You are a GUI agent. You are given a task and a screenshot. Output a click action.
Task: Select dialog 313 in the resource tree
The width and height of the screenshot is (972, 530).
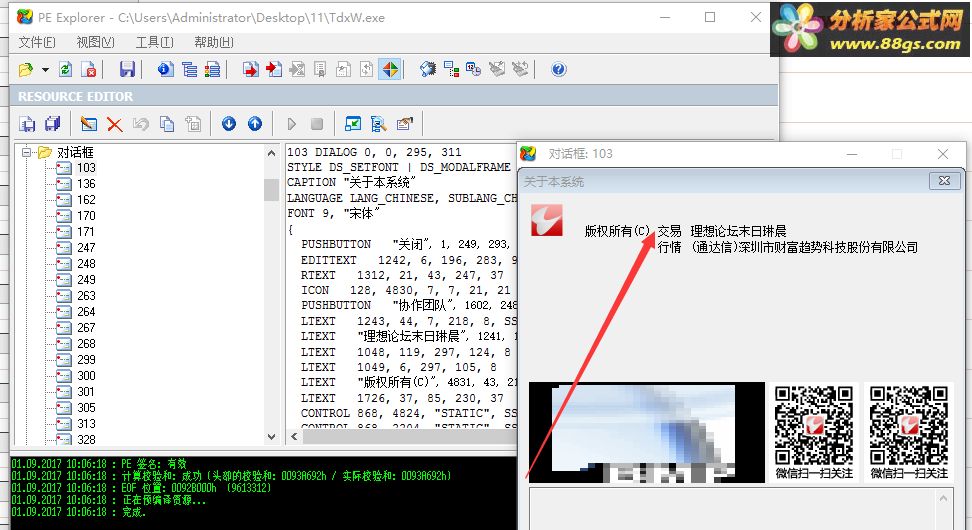[86, 424]
